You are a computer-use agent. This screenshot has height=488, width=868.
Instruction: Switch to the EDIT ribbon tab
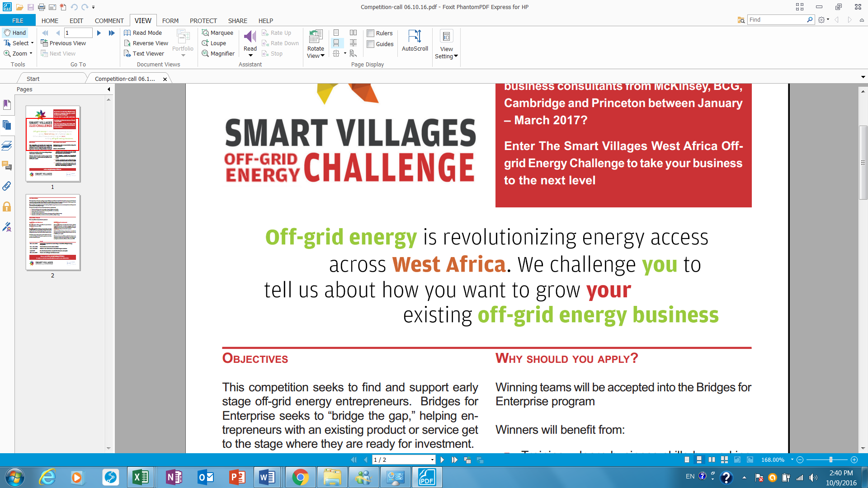pyautogui.click(x=76, y=20)
